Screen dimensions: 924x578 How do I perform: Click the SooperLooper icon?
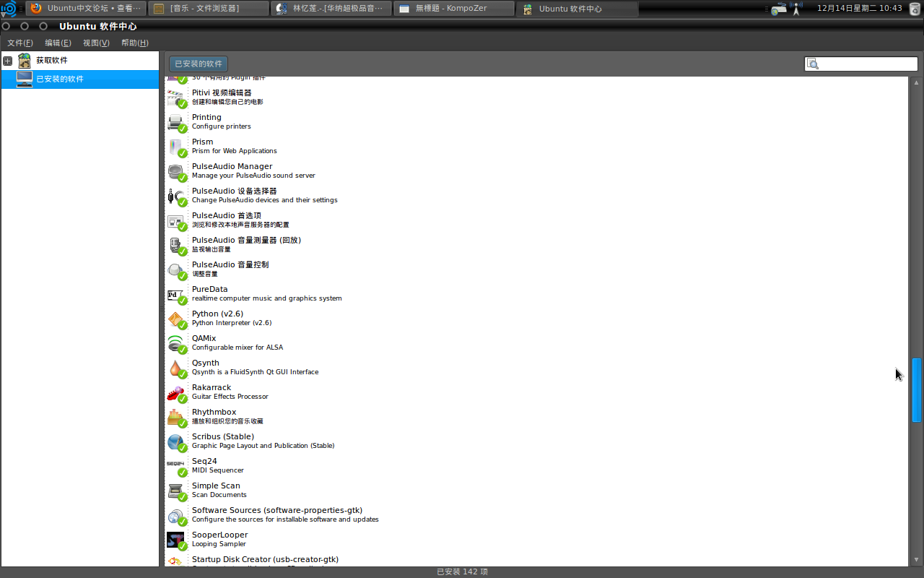[175, 540]
